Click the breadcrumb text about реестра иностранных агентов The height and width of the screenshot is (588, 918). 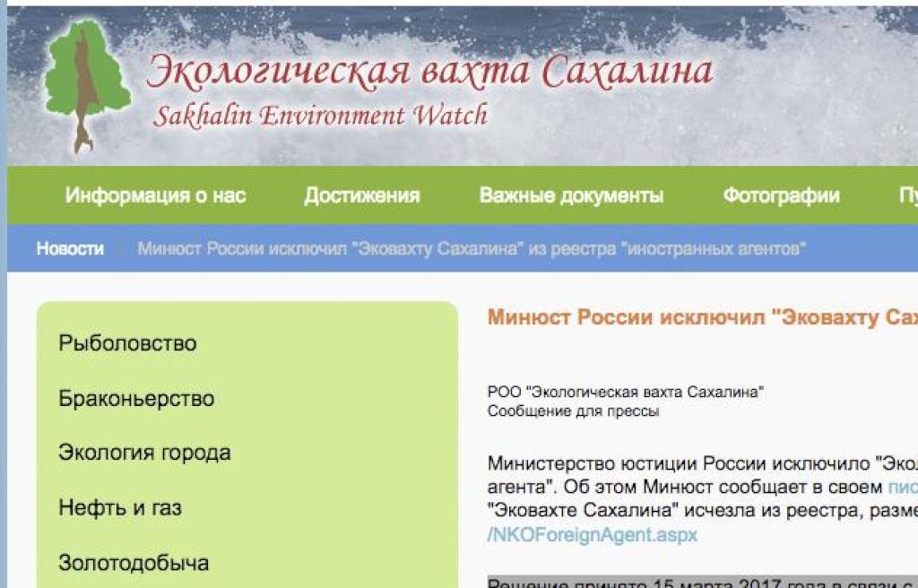pyautogui.click(x=472, y=248)
